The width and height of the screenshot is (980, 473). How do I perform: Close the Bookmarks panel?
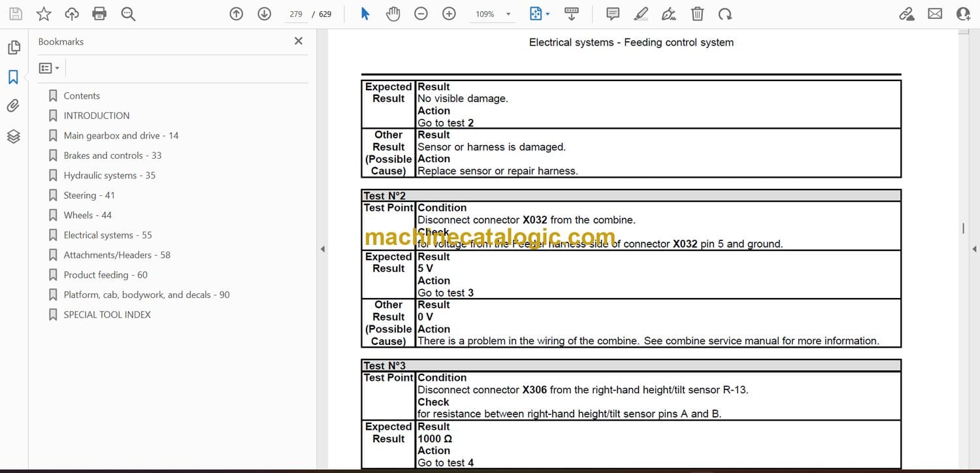pyautogui.click(x=299, y=41)
